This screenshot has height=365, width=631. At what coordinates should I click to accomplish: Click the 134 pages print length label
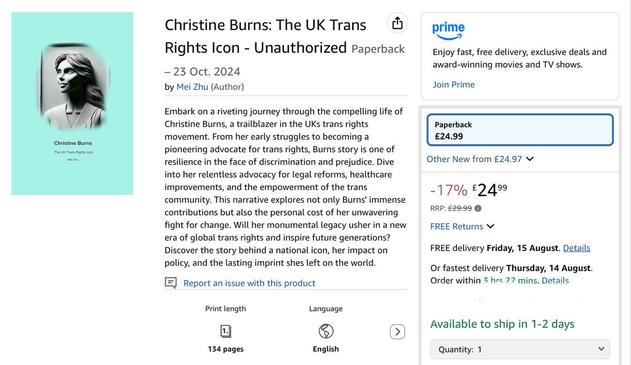pos(225,349)
